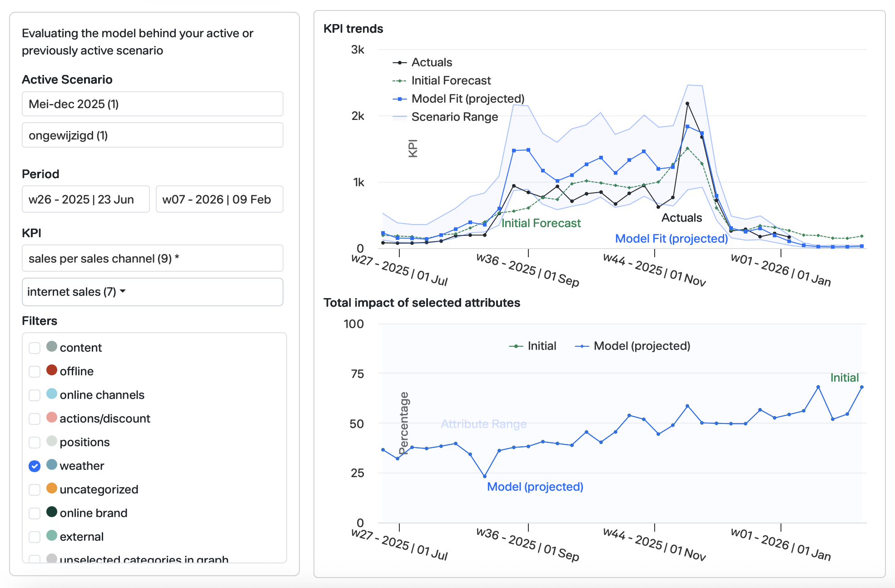Viewport: 895px width, 588px height.
Task: Click the Scenario Range legend label
Action: pos(454,117)
